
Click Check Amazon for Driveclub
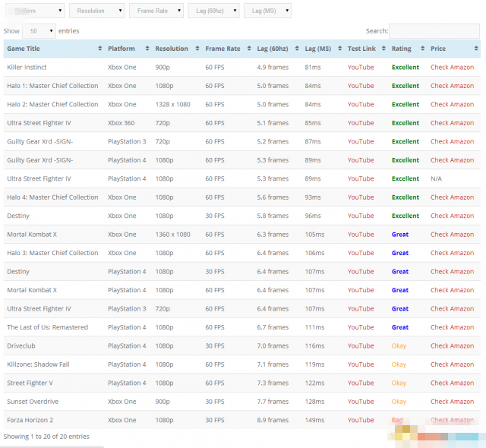(x=452, y=346)
